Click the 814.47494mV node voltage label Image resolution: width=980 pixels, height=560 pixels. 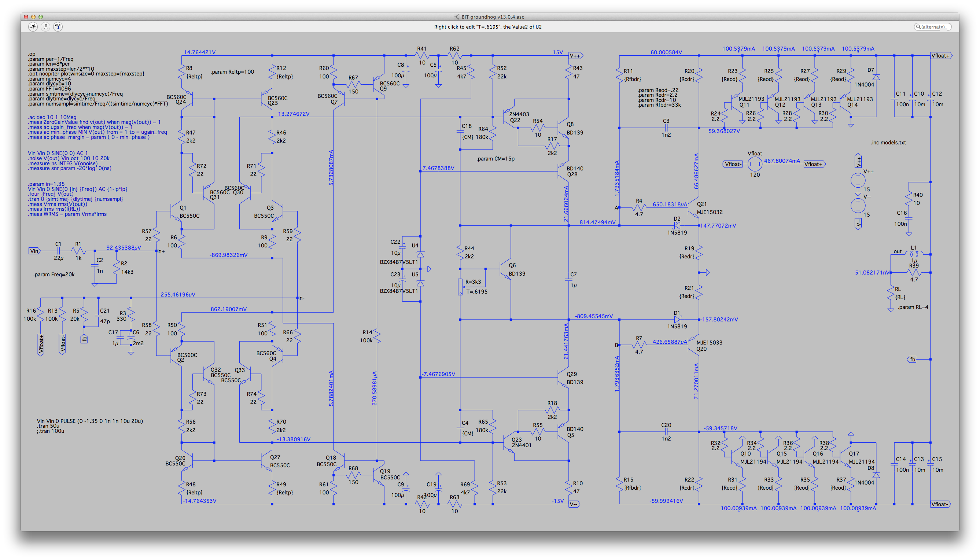[x=597, y=222]
